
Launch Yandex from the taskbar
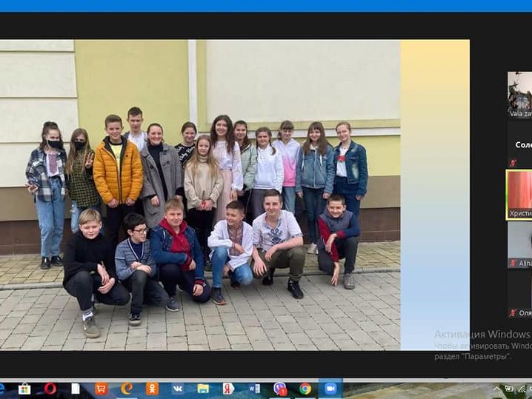(228, 389)
